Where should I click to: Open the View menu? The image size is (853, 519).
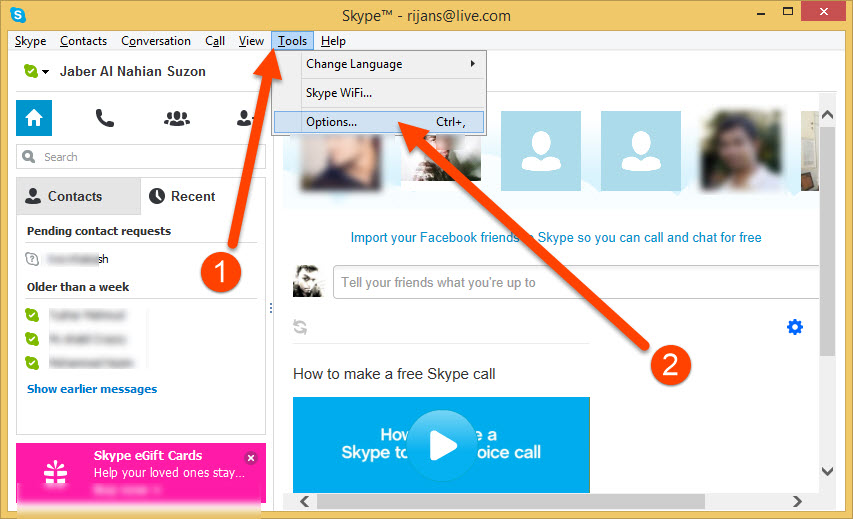(x=251, y=41)
